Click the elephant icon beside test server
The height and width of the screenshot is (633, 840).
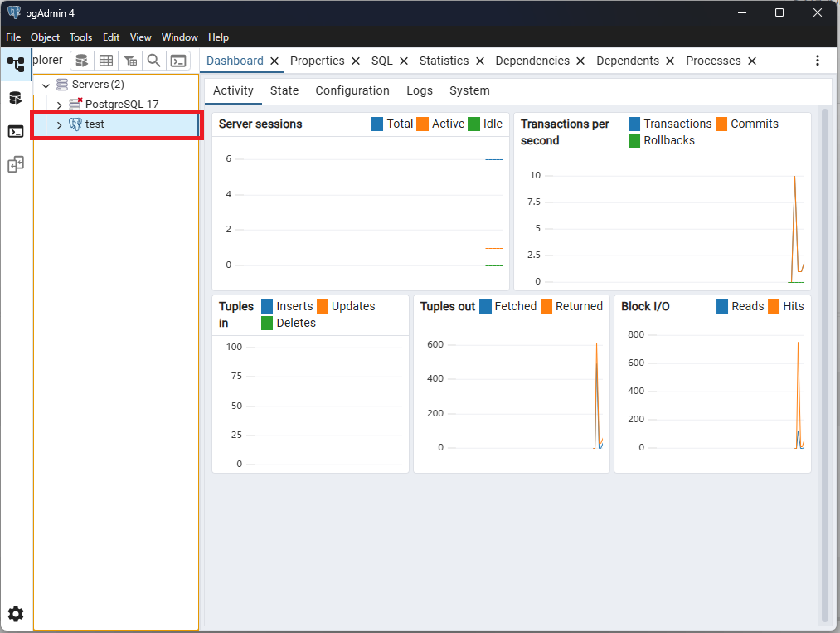click(75, 124)
